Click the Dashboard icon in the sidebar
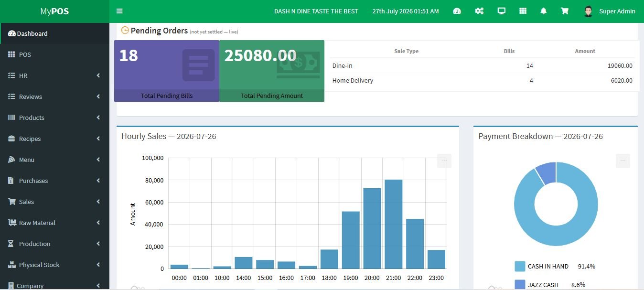The image size is (644, 290). pyautogui.click(x=12, y=33)
